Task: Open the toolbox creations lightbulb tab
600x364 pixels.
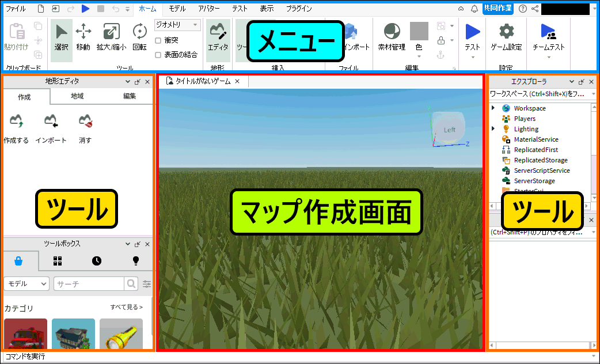Action: pos(135,261)
